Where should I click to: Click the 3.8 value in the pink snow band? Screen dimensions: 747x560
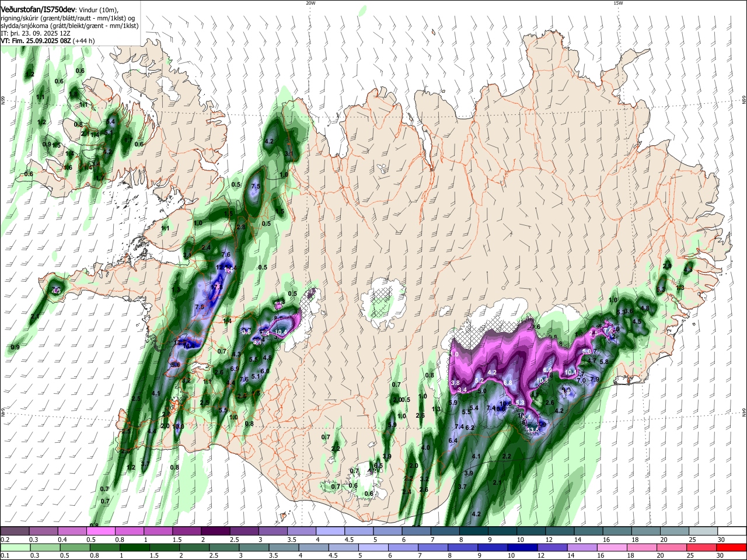[455, 383]
